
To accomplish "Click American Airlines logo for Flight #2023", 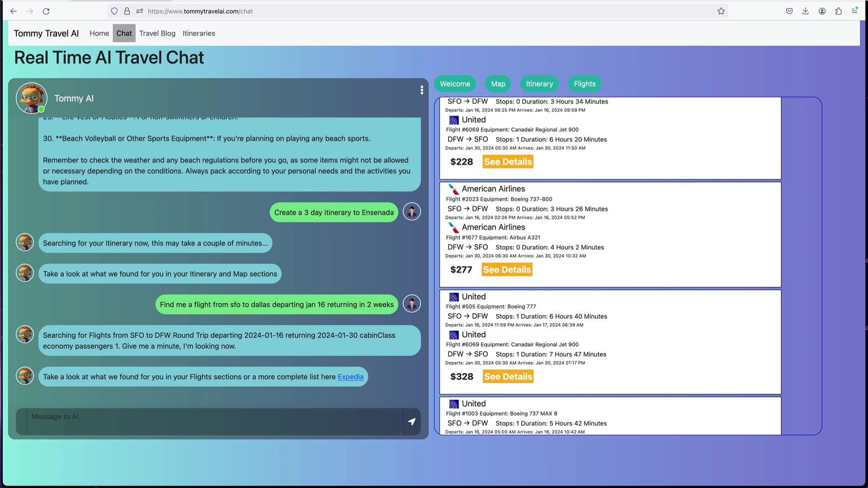I will [453, 189].
